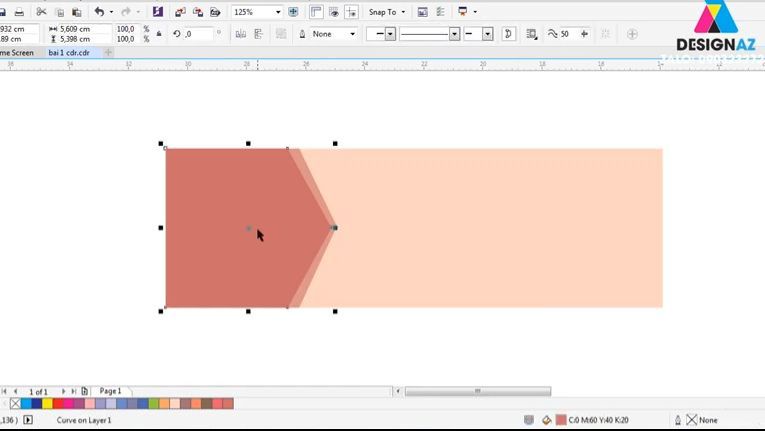
Task: Switch to the bai 1 cdr.cdr tab
Action: click(x=76, y=53)
